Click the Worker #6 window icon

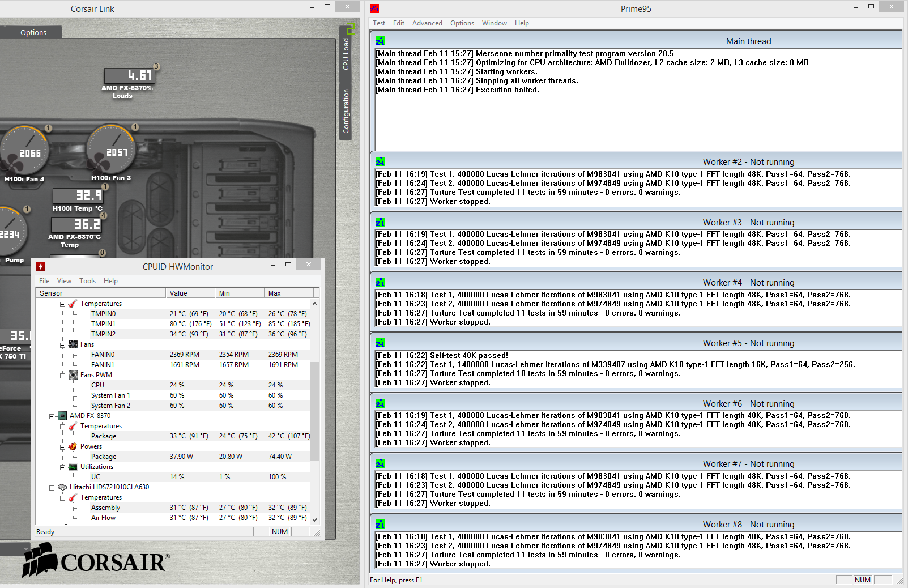point(380,403)
